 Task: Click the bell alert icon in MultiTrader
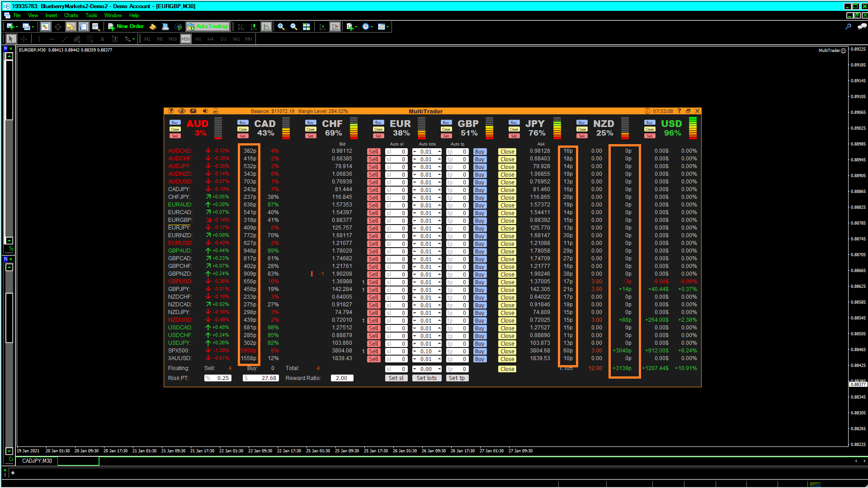(216, 111)
